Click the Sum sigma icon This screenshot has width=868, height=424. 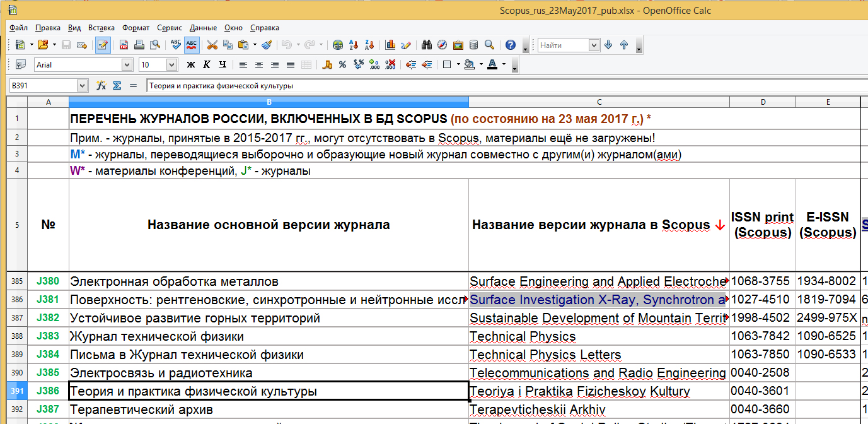117,85
